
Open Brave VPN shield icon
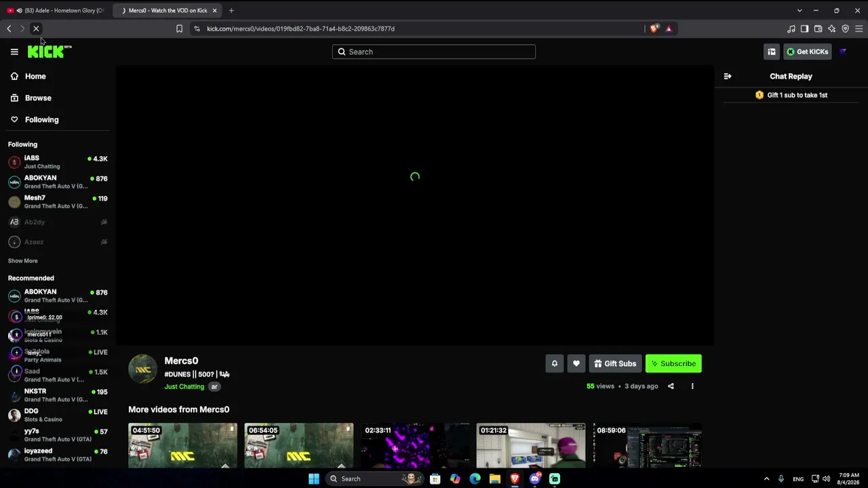845,28
